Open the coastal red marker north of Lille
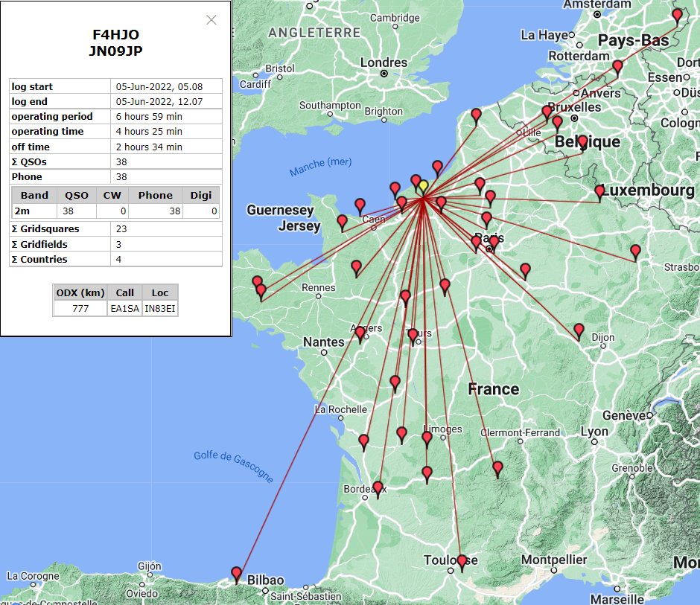700x605 pixels. pyautogui.click(x=477, y=116)
